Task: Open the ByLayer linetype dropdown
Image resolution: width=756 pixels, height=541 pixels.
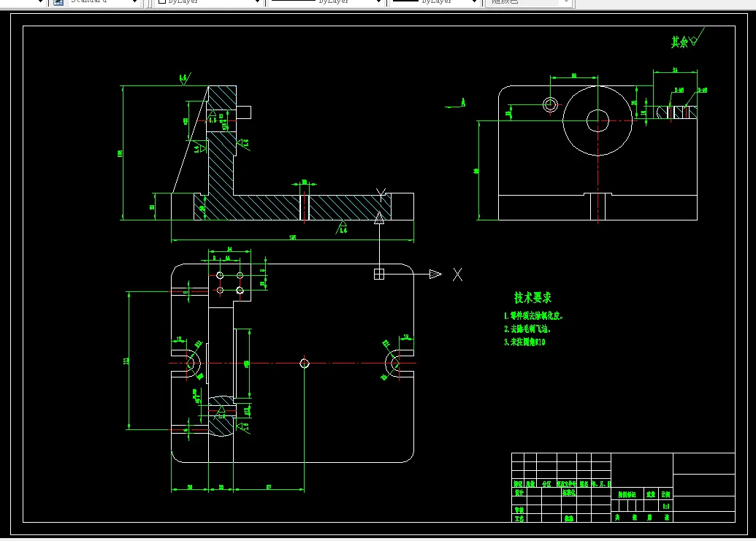Action: (x=378, y=1)
